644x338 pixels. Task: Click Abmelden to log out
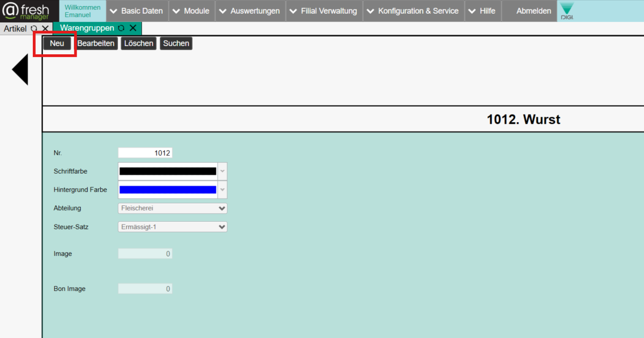tap(533, 11)
